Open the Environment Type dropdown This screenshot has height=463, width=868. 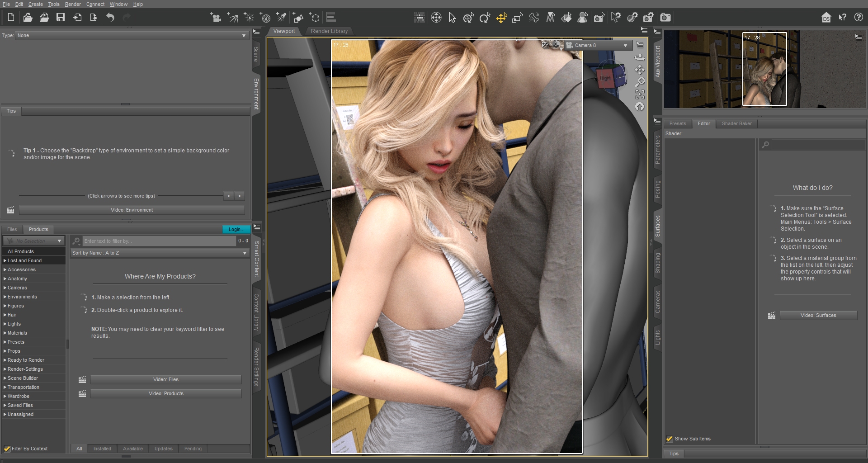pos(131,35)
